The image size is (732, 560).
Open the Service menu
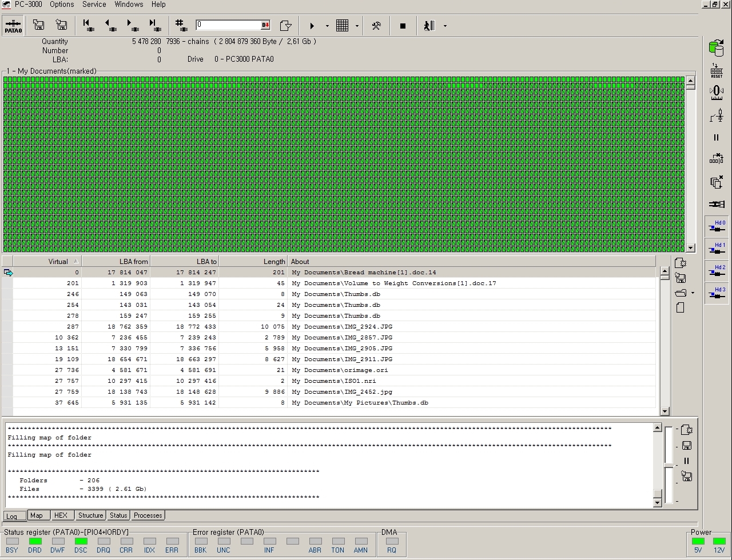point(94,4)
